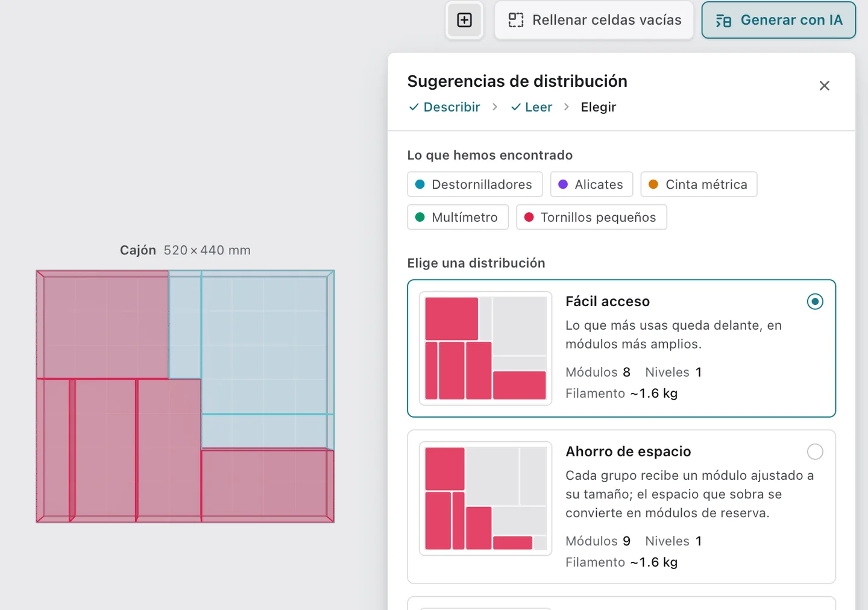The width and height of the screenshot is (868, 610).
Task: Click the Lo que hemos encontrado heading
Action: 490,155
